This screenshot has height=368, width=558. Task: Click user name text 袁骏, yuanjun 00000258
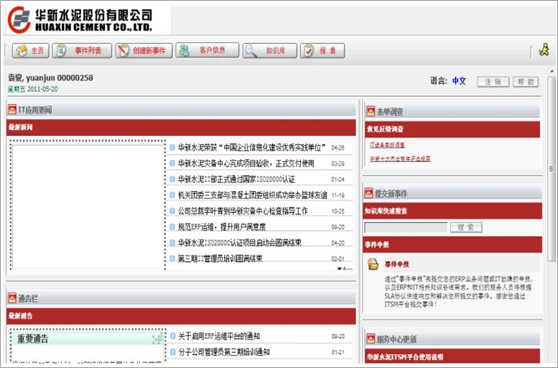point(50,78)
